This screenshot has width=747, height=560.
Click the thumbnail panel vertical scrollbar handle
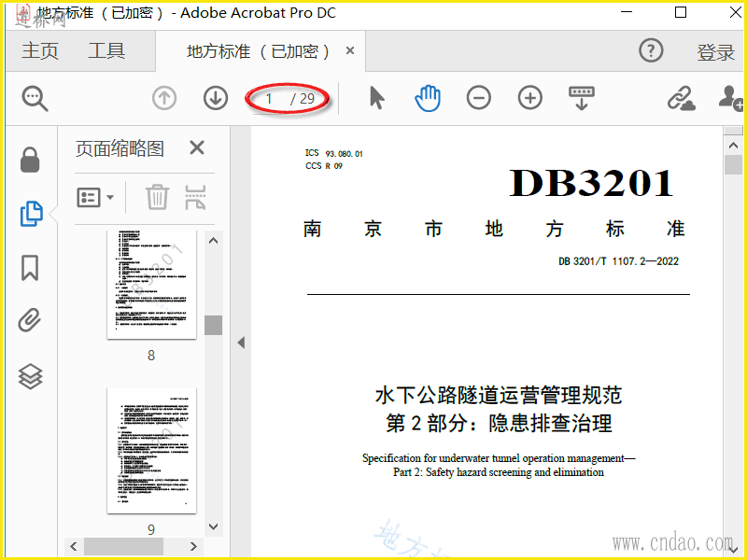[214, 325]
